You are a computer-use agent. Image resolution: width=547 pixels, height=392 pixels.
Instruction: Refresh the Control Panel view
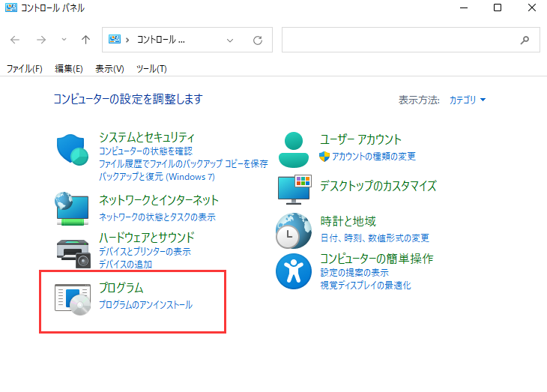(x=258, y=40)
